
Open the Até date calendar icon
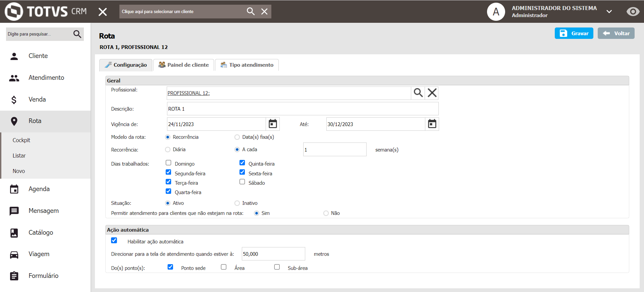point(432,124)
